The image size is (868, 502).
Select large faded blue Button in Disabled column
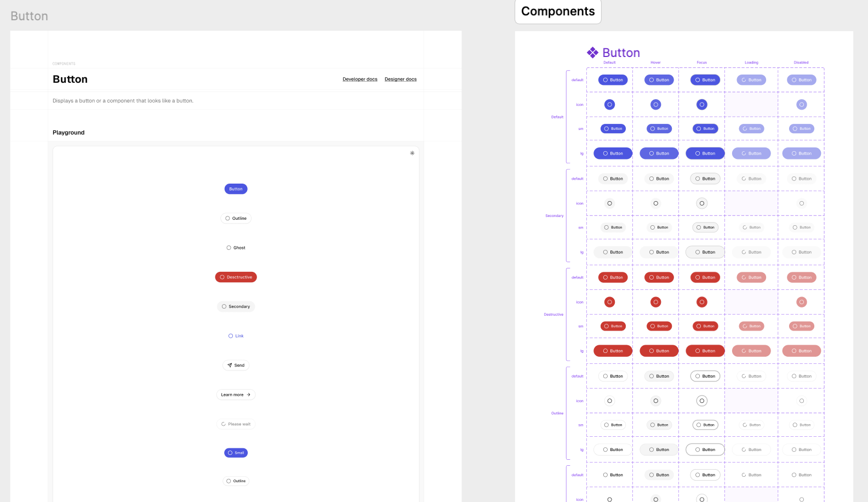point(802,153)
